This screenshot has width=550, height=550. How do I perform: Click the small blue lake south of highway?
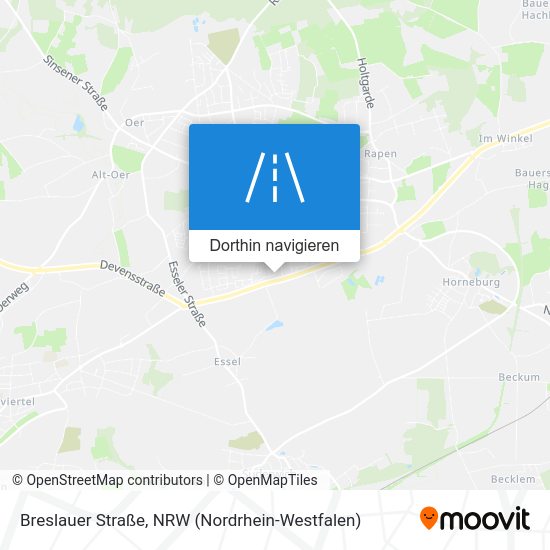(x=275, y=325)
